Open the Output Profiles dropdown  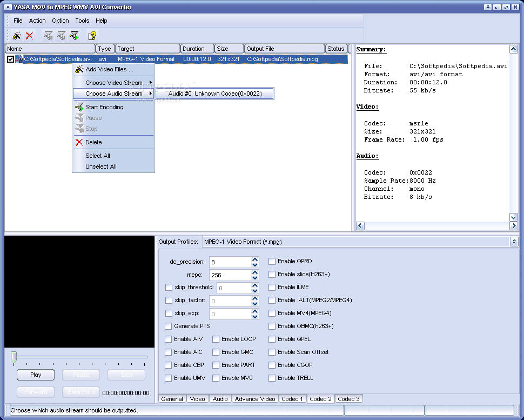click(x=514, y=242)
